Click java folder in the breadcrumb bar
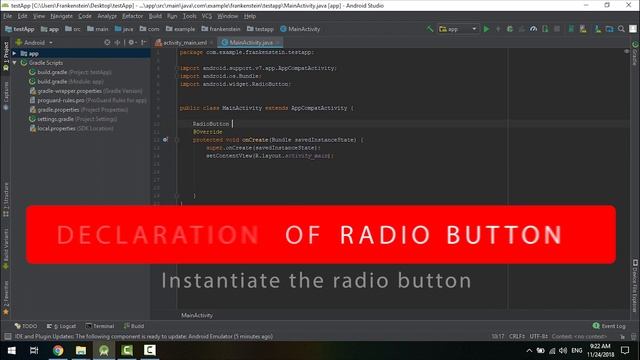The width and height of the screenshot is (640, 360). coord(124,29)
